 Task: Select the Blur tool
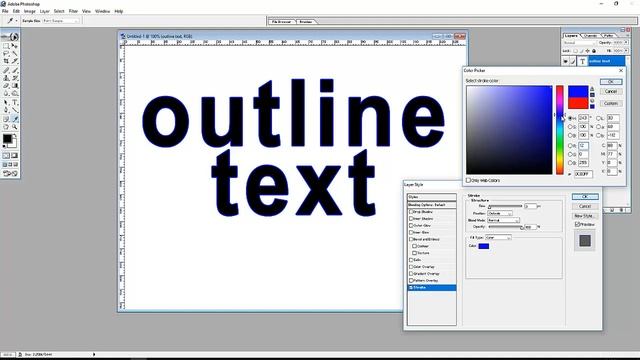pos(6,93)
